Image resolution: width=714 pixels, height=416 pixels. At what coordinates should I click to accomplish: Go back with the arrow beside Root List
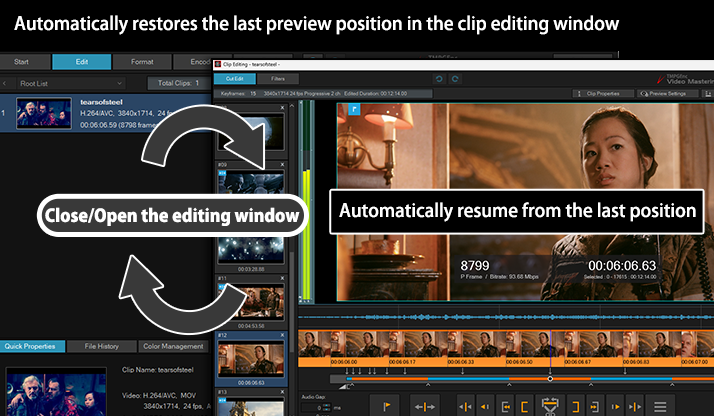pos(5,83)
